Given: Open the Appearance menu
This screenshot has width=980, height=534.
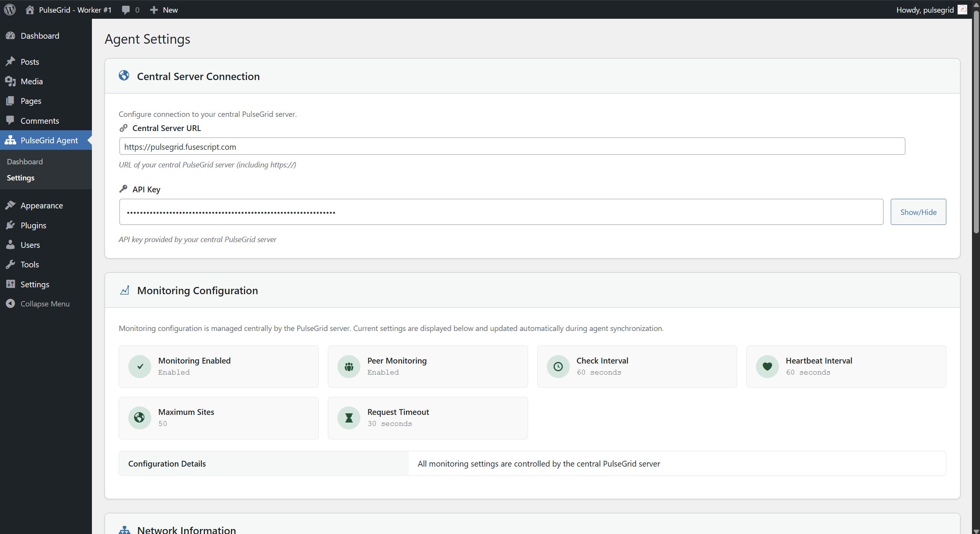Looking at the screenshot, I should coord(41,206).
